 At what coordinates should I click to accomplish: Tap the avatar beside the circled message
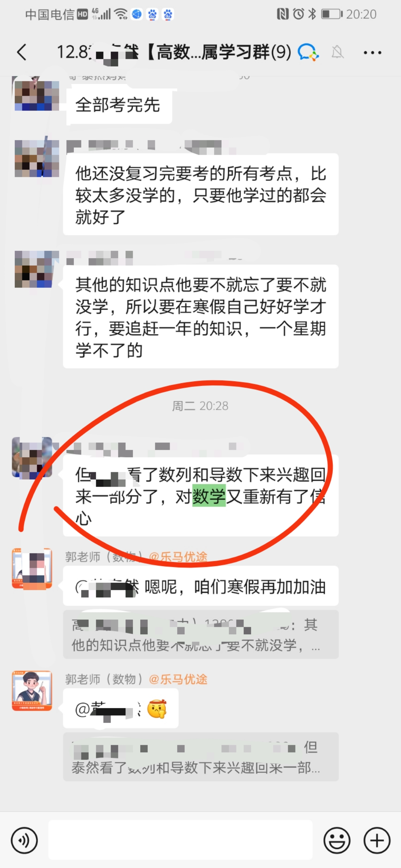[x=32, y=457]
